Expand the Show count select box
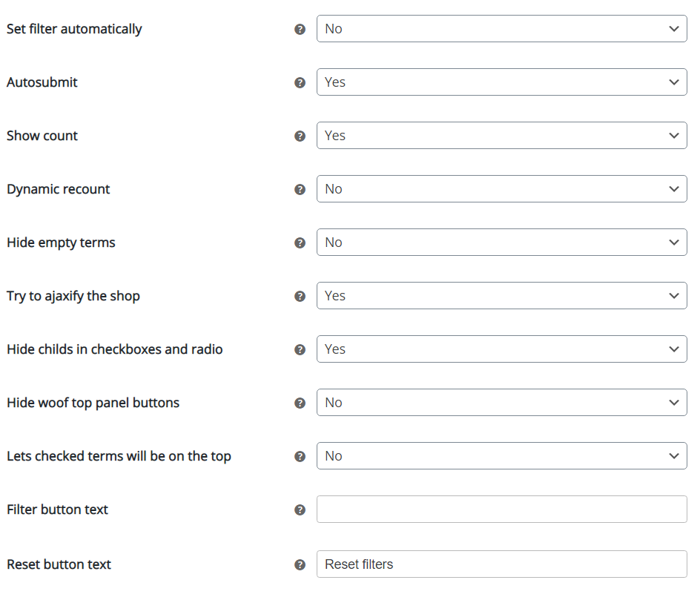This screenshot has width=700, height=600. point(501,136)
